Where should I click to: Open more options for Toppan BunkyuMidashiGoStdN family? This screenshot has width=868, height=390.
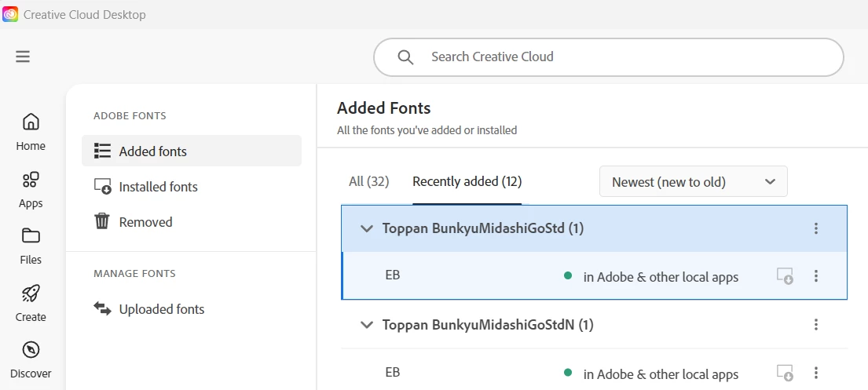815,325
